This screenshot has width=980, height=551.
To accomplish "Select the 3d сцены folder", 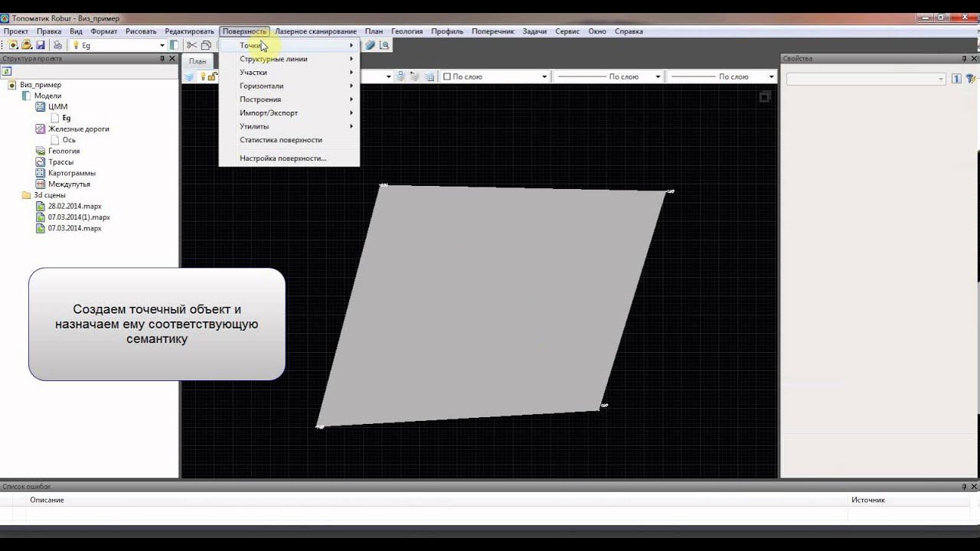I will pos(50,195).
